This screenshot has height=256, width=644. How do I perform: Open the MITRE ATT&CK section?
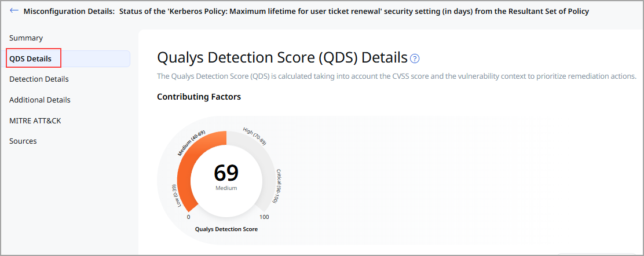[x=32, y=120]
